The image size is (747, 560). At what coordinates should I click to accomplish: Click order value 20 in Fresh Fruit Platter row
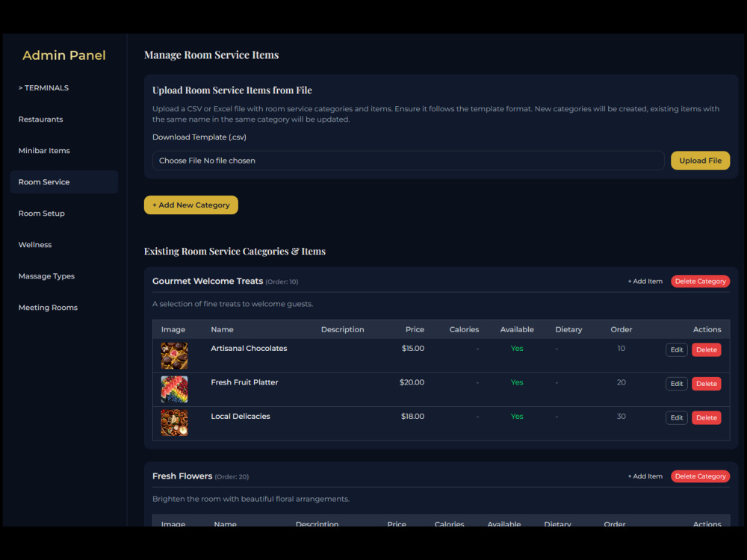click(622, 382)
